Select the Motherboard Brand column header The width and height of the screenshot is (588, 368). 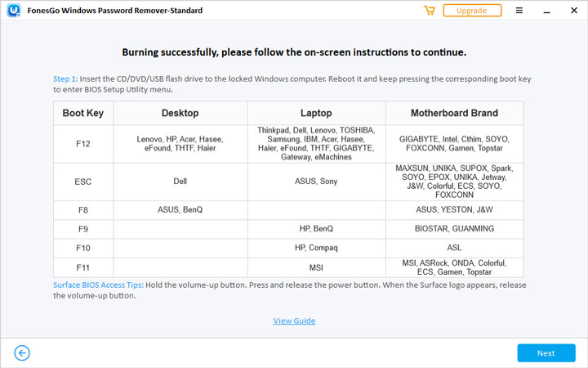[x=454, y=113]
